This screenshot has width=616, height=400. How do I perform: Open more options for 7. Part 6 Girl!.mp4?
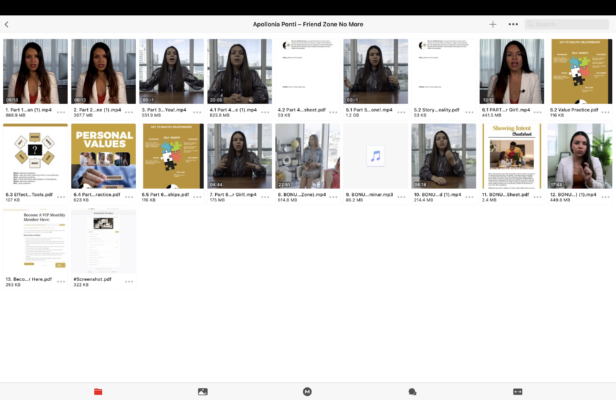[x=265, y=197]
